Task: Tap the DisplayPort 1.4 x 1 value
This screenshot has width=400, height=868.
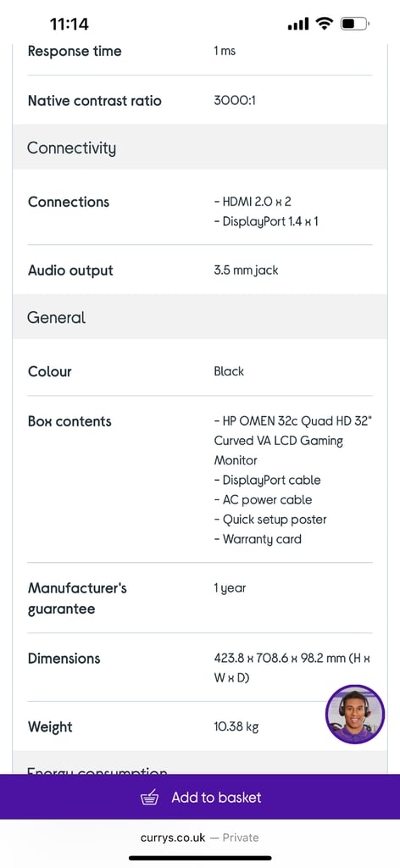Action: pyautogui.click(x=266, y=221)
